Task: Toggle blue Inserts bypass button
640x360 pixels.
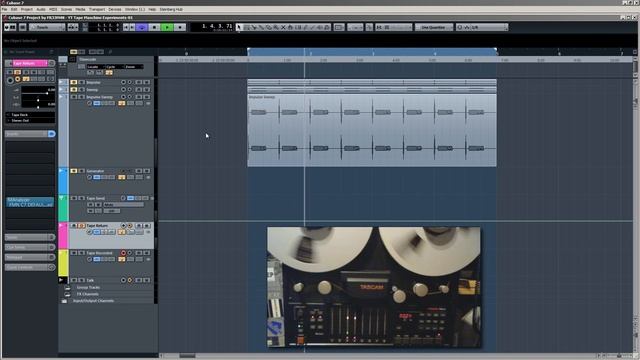Action: coord(52,134)
